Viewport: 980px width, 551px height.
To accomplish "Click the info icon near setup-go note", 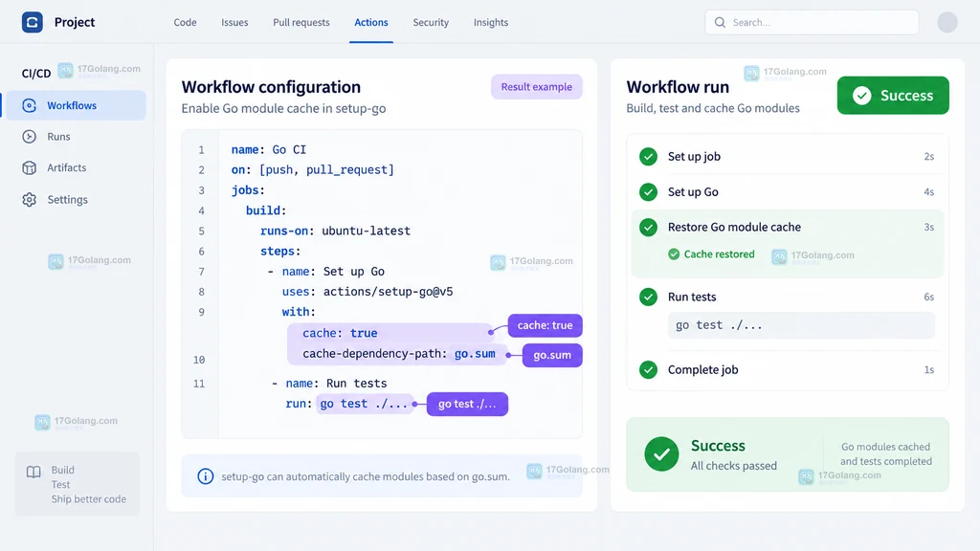I will [205, 476].
